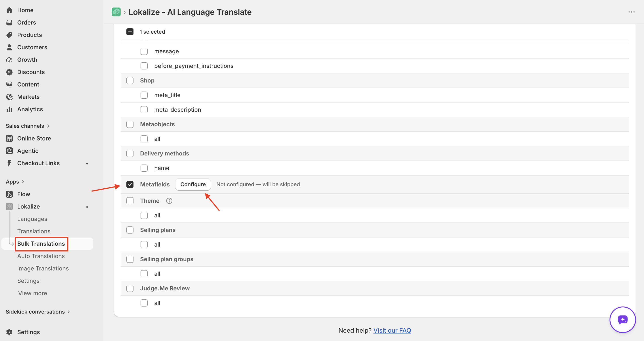Click the Theme info icon
The image size is (644, 341).
pyautogui.click(x=169, y=201)
